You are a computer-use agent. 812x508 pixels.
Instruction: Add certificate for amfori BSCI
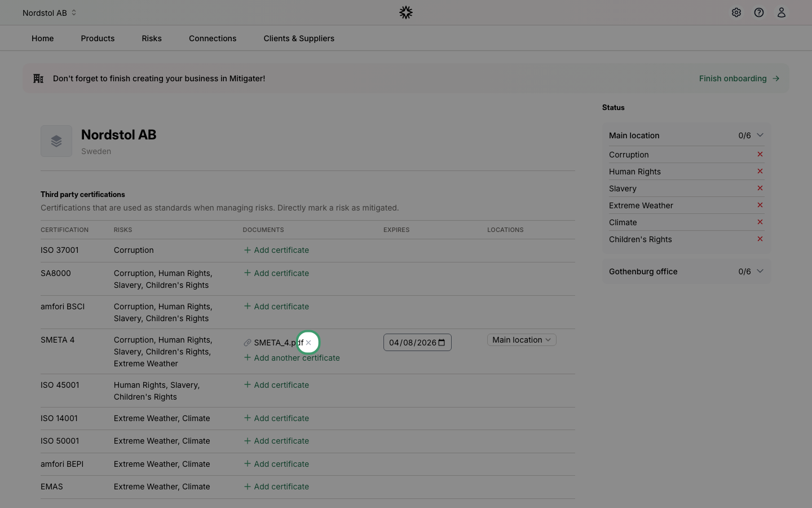coord(276,306)
